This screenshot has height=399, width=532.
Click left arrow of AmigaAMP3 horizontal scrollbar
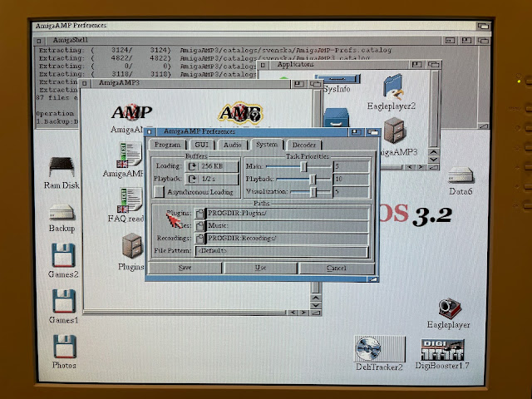293,313
